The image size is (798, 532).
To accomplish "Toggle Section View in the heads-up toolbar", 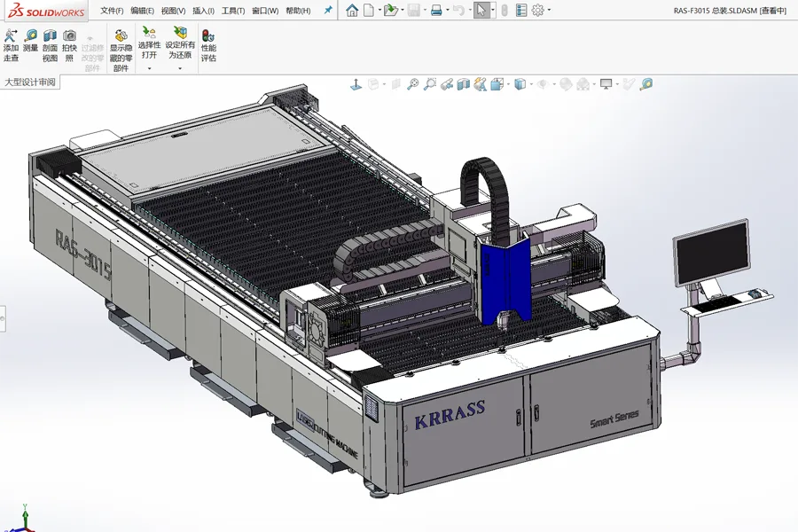I will [x=463, y=84].
